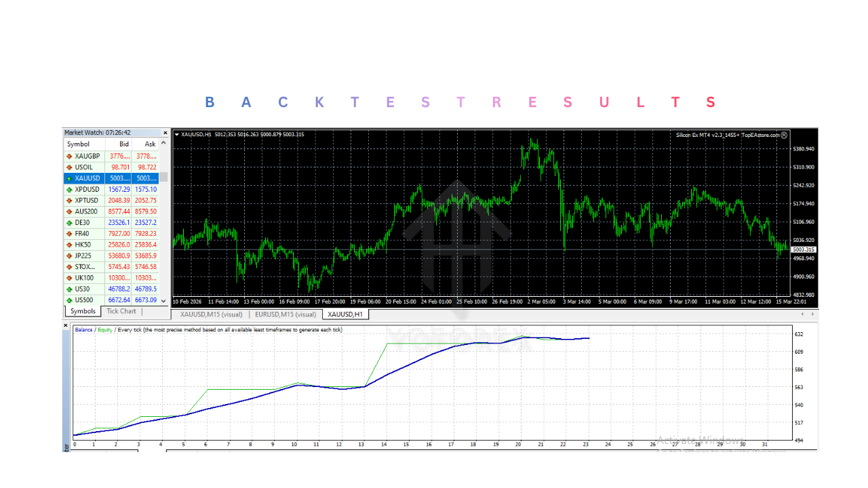This screenshot has height=488, width=868.
Task: Click the red down arrow beside USOIL
Action: [69, 167]
